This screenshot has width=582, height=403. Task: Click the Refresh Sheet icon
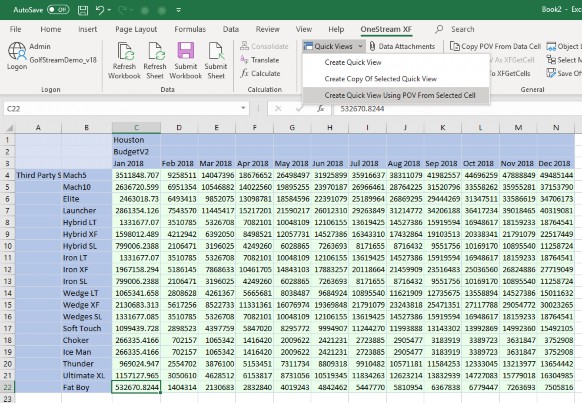point(155,52)
